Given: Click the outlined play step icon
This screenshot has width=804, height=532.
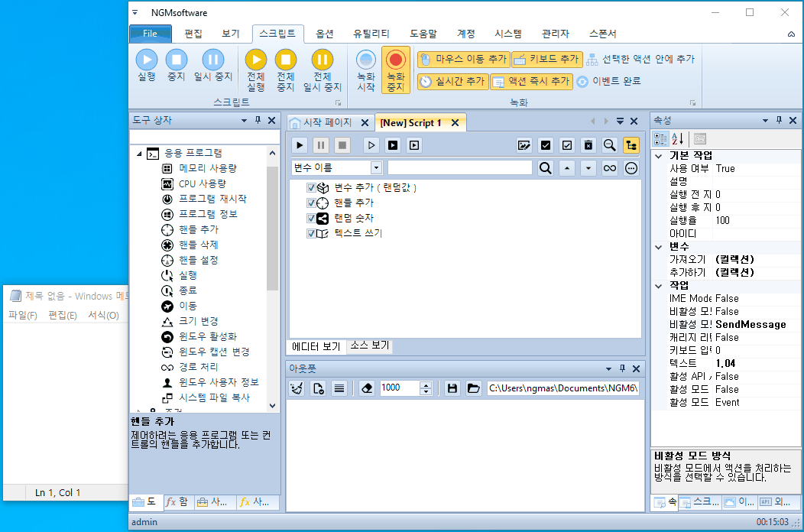Looking at the screenshot, I should coord(371,146).
